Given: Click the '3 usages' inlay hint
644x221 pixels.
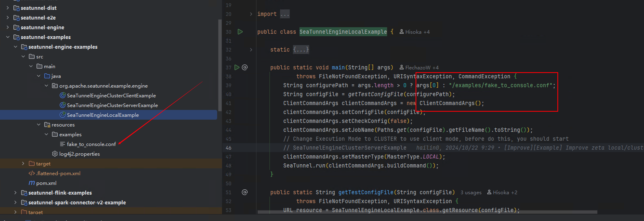Looking at the screenshot, I should coord(471,193).
